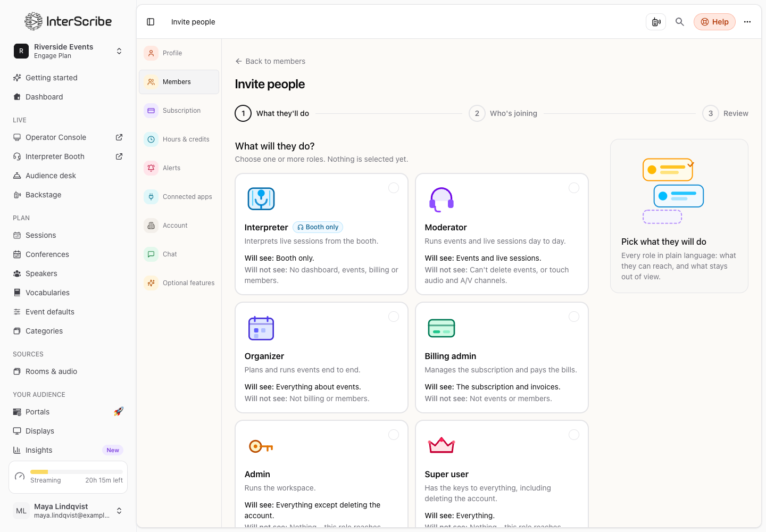Screen dimensions: 766x532
Task: Expand the Maya Lindqvist account menu
Action: [x=68, y=511]
